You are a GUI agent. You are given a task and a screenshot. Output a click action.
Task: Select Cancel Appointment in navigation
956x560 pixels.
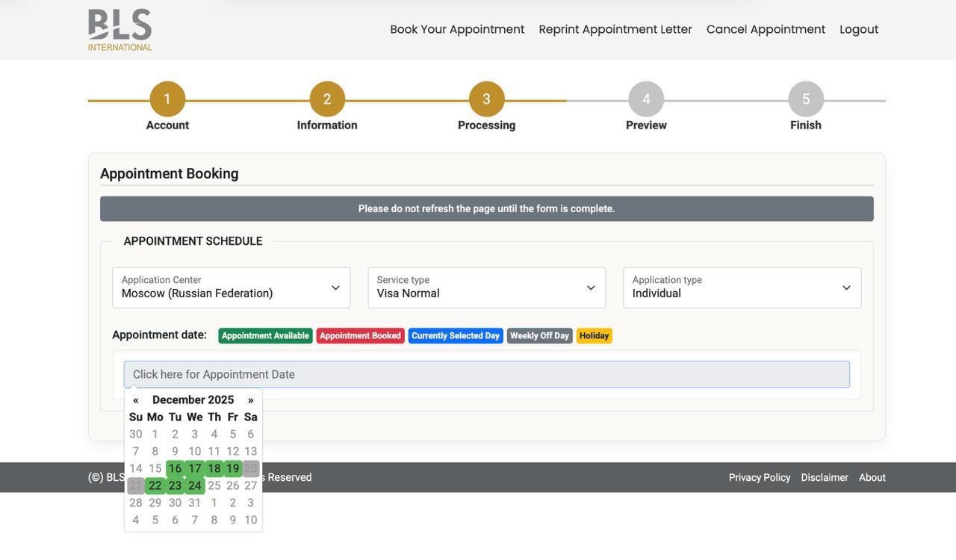click(x=766, y=29)
